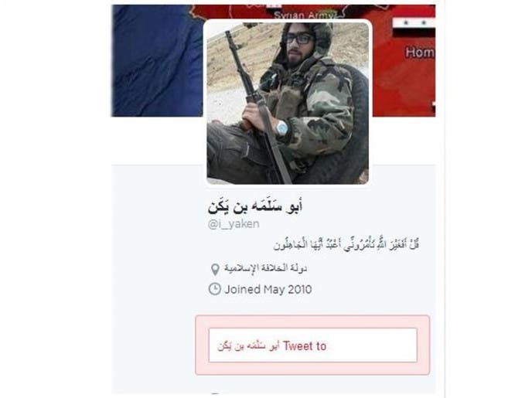Click the Hom label on banner map
Viewport: 532px width, 398px height.
coord(420,53)
